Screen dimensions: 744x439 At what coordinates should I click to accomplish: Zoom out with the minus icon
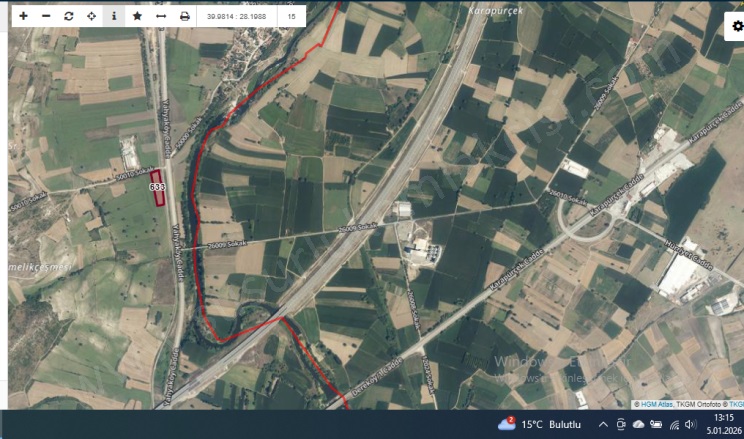46,16
